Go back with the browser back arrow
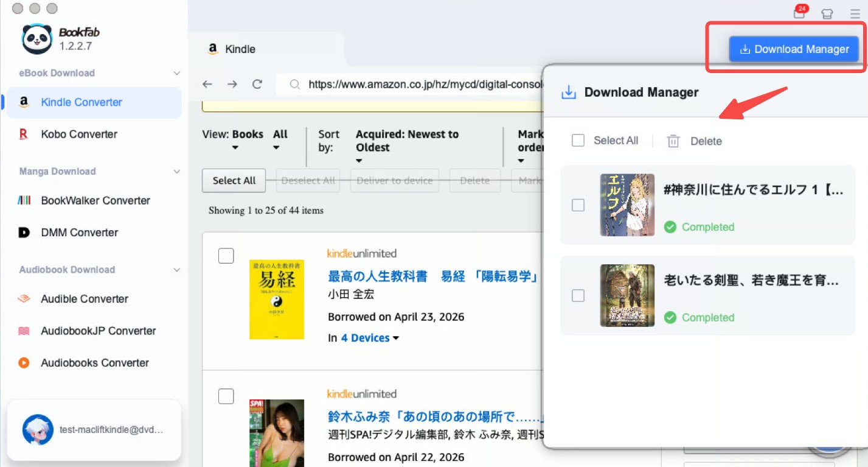The width and height of the screenshot is (868, 467). (207, 85)
